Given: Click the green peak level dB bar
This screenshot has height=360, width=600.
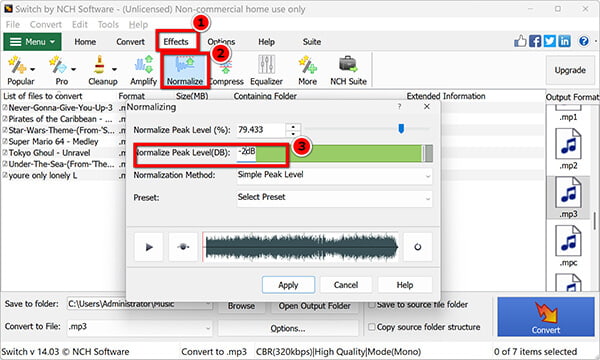Looking at the screenshot, I should click(x=340, y=153).
